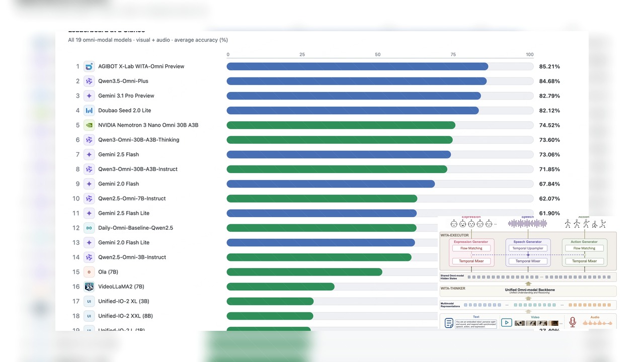Select the NVIDIA Nemotron 3 Nano Omni 30B A3B name
The height and width of the screenshot is (362, 644).
coord(148,125)
